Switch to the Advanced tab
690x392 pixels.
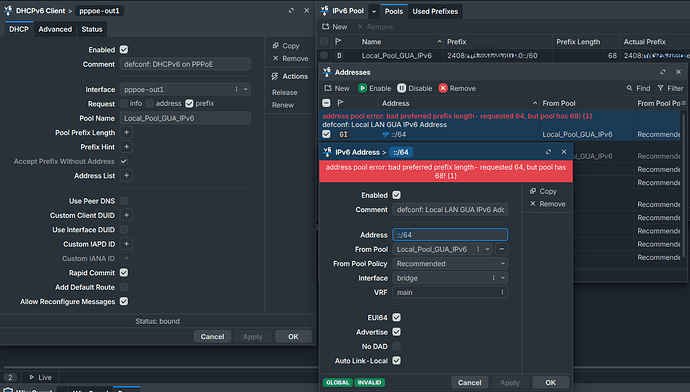click(x=55, y=29)
